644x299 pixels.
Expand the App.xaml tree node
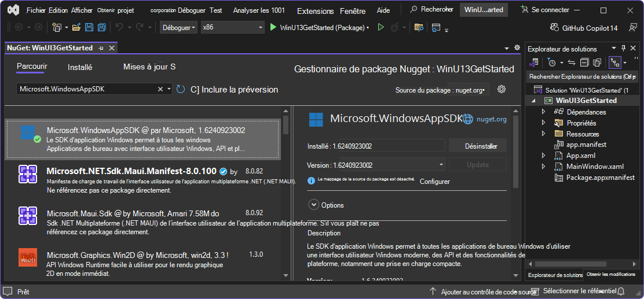pyautogui.click(x=544, y=156)
